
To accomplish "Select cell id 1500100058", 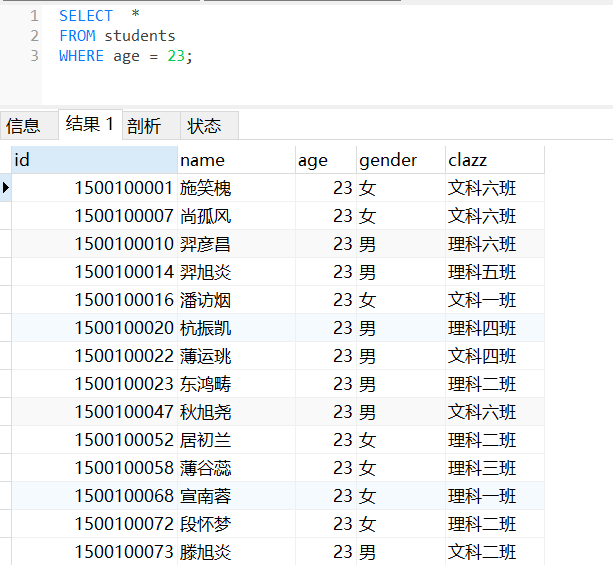I will click(95, 468).
